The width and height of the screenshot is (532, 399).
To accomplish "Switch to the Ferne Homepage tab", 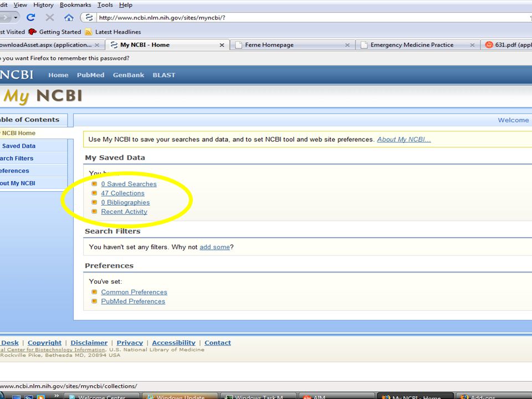I will (293, 45).
